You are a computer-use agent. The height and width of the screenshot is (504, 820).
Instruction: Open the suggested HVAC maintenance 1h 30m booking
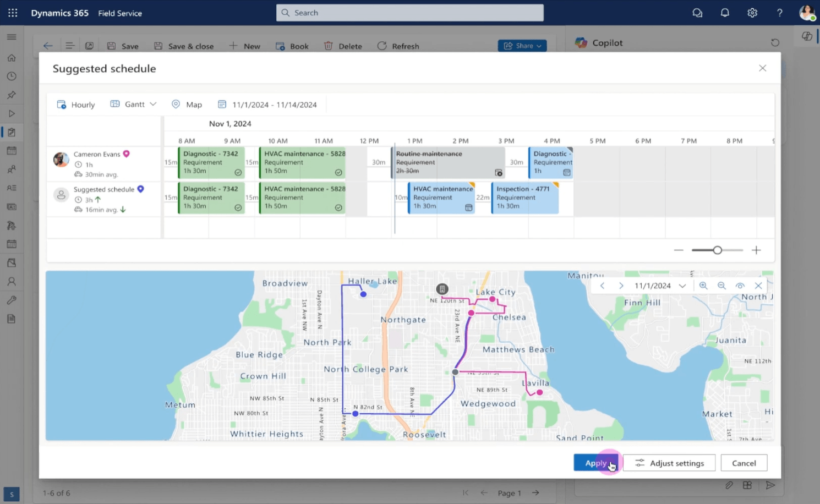(441, 198)
